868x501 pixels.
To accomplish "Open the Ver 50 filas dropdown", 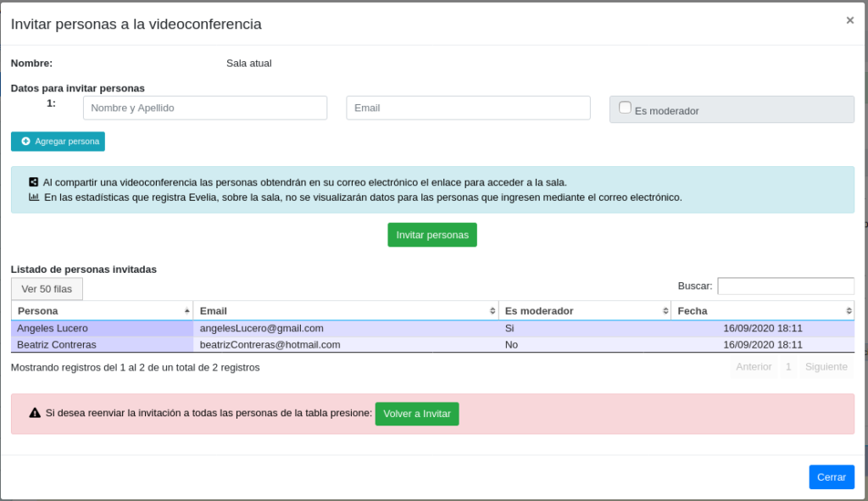I will pos(47,289).
